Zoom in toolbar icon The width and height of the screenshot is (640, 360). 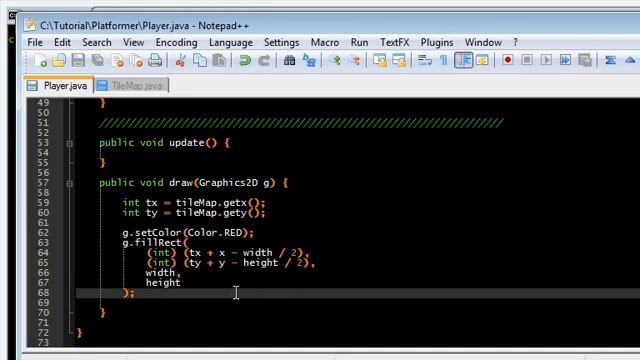336,61
